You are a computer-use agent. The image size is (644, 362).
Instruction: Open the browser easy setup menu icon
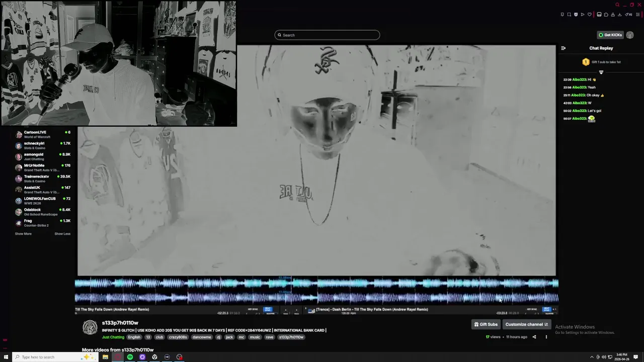(x=637, y=15)
